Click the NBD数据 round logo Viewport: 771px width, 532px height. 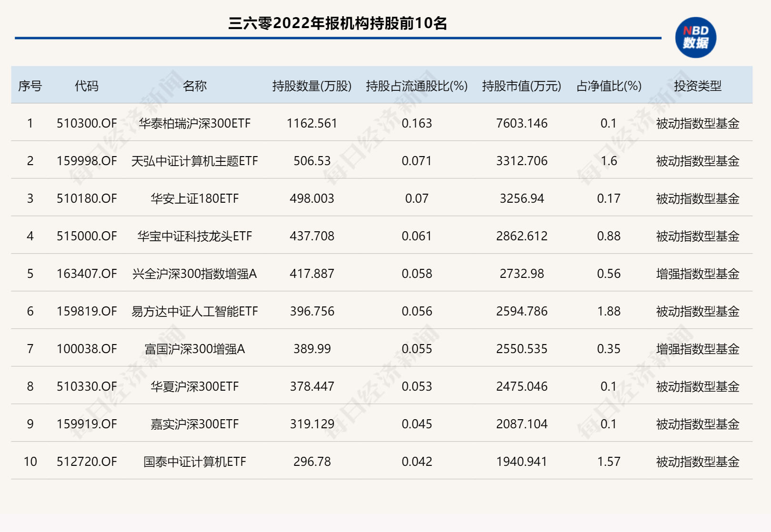(x=695, y=38)
